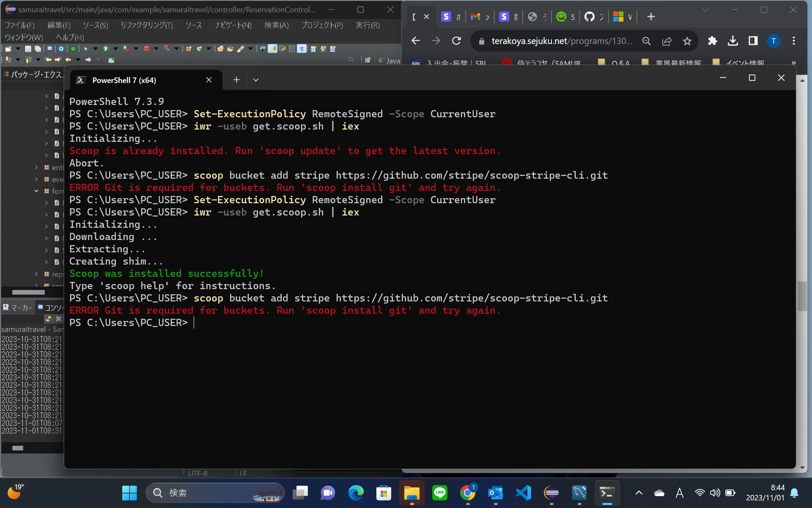Click the Package Explorer horizontal scrollbar thumb
The width and height of the screenshot is (812, 508).
pos(28,292)
